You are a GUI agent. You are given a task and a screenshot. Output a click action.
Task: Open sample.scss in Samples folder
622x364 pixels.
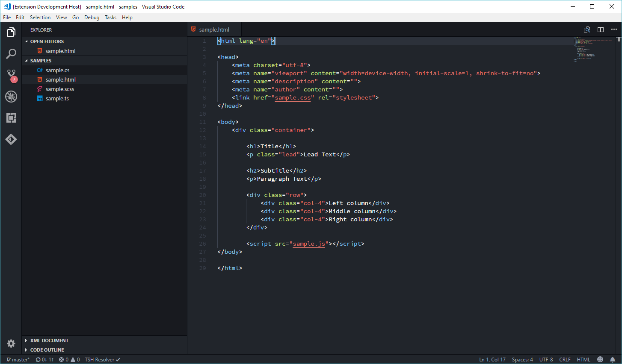[104, 89]
